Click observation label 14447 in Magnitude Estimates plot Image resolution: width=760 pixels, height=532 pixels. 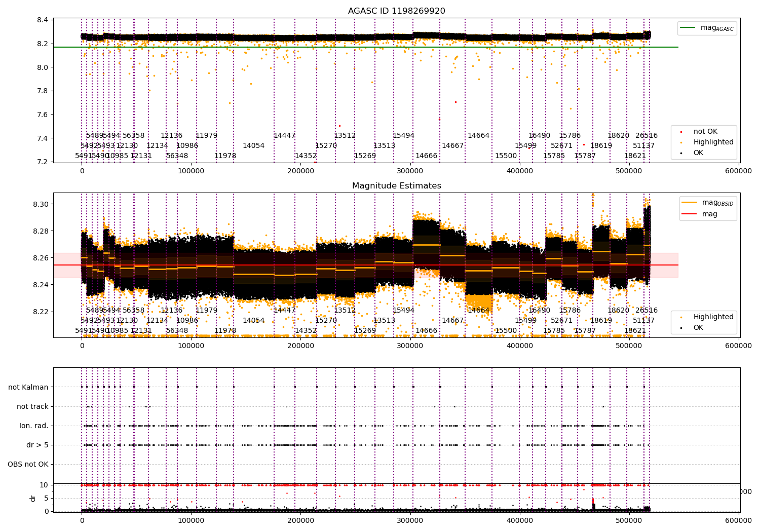(x=284, y=311)
